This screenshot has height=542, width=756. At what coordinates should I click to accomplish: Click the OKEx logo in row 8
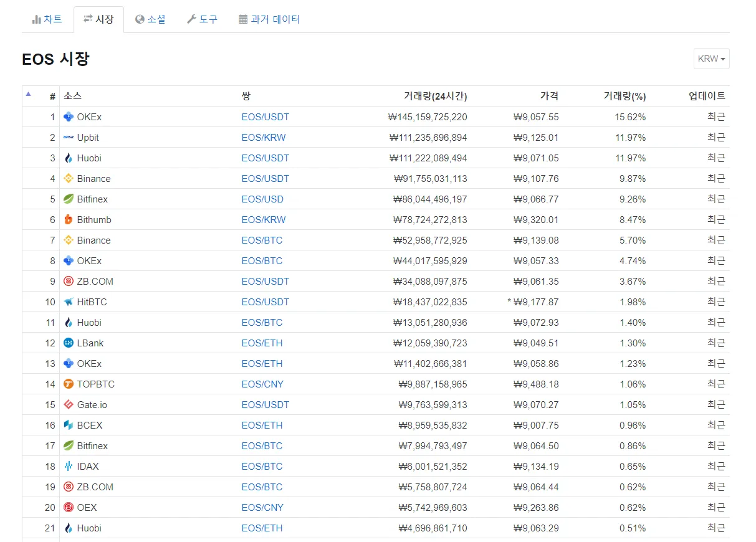point(69,260)
